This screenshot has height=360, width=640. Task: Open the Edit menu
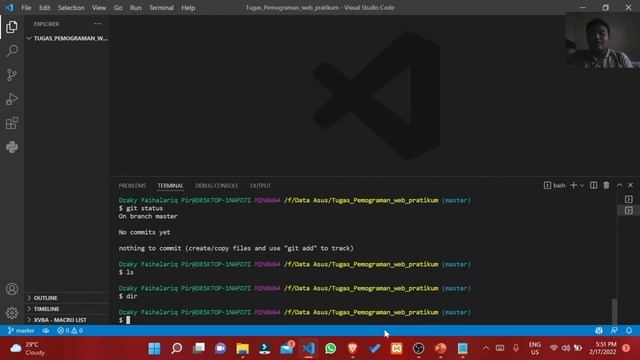[44, 8]
